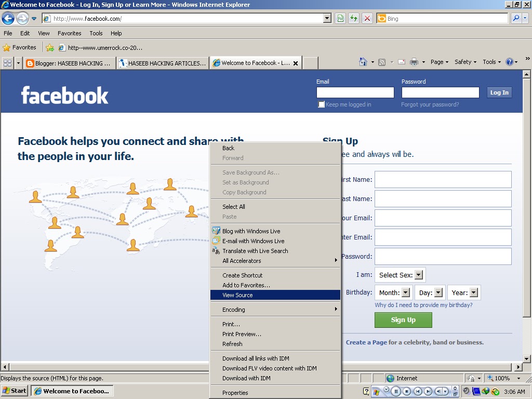The image size is (532, 399).
Task: Click the Log In button
Action: pos(499,92)
